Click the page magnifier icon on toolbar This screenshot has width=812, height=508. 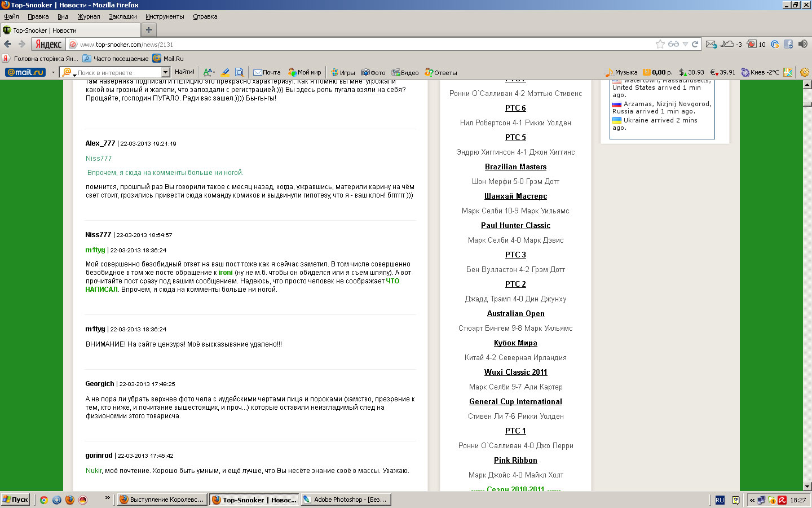pyautogui.click(x=239, y=72)
